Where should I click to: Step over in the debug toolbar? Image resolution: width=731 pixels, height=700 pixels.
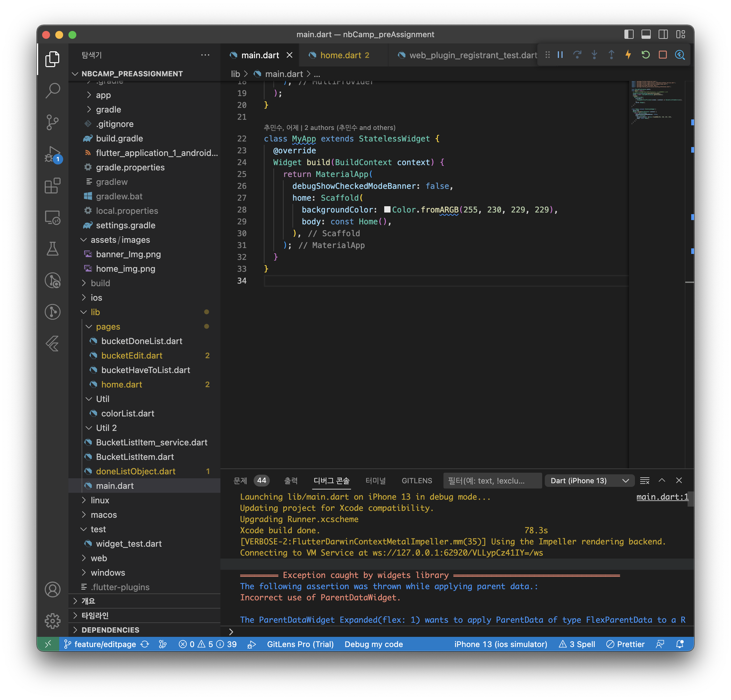(x=577, y=55)
